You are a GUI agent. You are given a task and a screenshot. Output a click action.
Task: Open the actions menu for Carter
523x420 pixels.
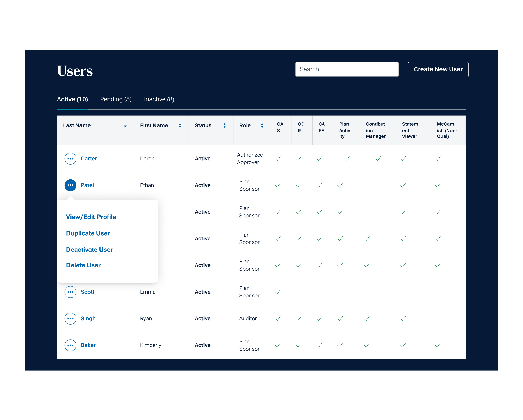pos(70,159)
